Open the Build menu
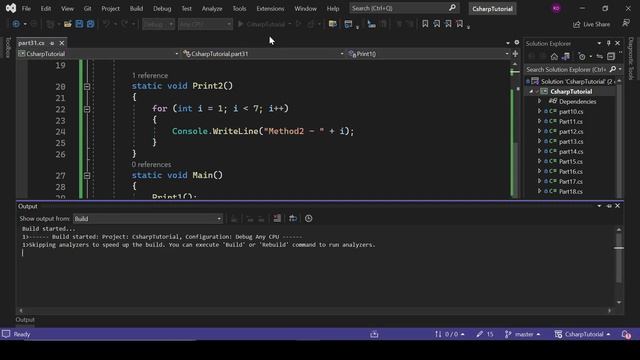 coord(136,8)
